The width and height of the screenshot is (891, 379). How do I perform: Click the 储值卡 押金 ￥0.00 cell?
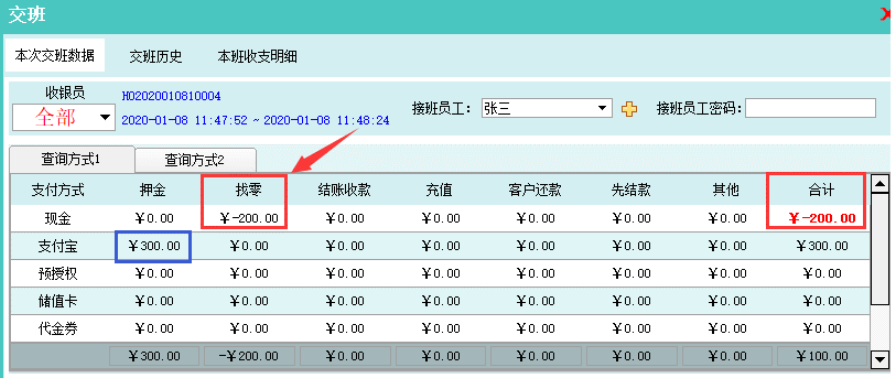[155, 301]
